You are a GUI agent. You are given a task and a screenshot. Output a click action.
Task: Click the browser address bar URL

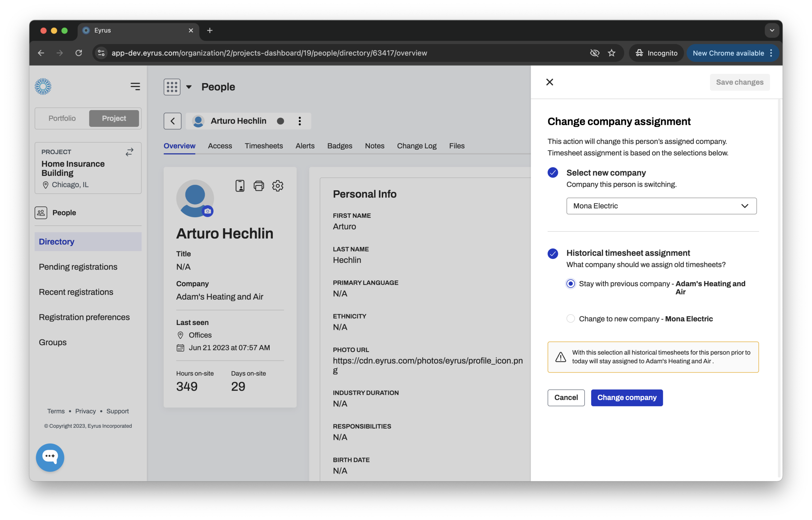[269, 53]
